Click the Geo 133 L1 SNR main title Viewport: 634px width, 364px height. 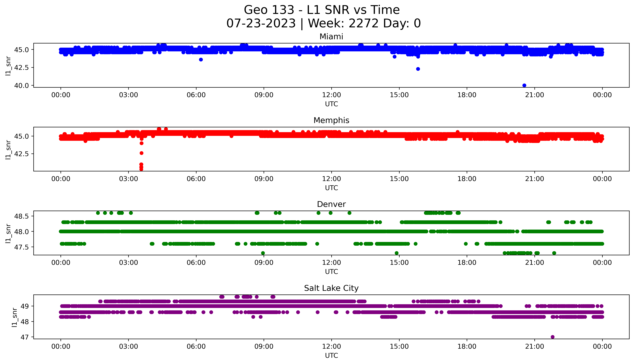coord(322,10)
